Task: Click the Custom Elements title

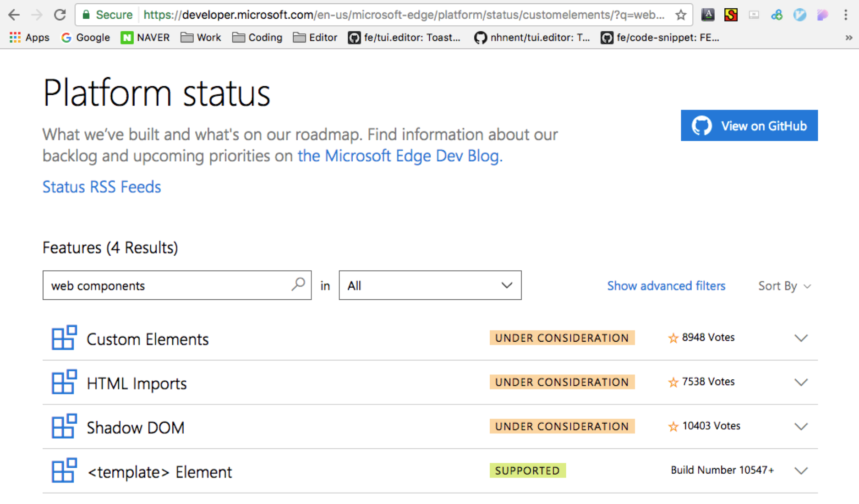Action: pos(148,339)
